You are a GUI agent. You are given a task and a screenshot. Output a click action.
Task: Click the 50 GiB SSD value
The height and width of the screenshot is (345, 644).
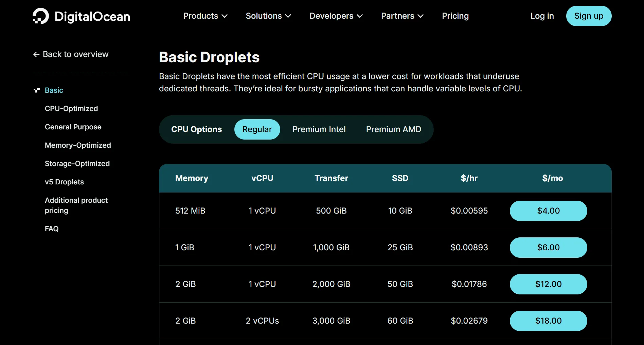point(400,284)
